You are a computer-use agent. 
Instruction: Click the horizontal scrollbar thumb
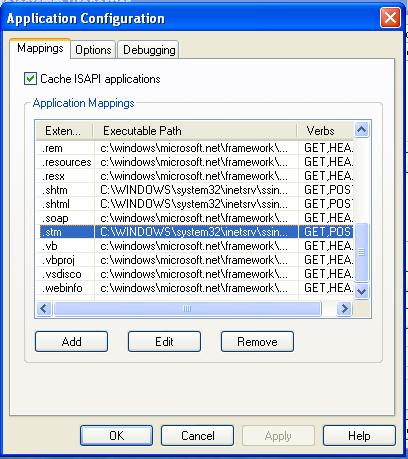tap(187, 309)
